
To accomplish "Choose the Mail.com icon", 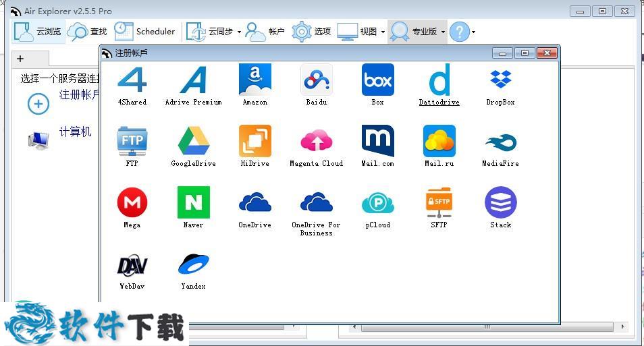I will [x=378, y=141].
